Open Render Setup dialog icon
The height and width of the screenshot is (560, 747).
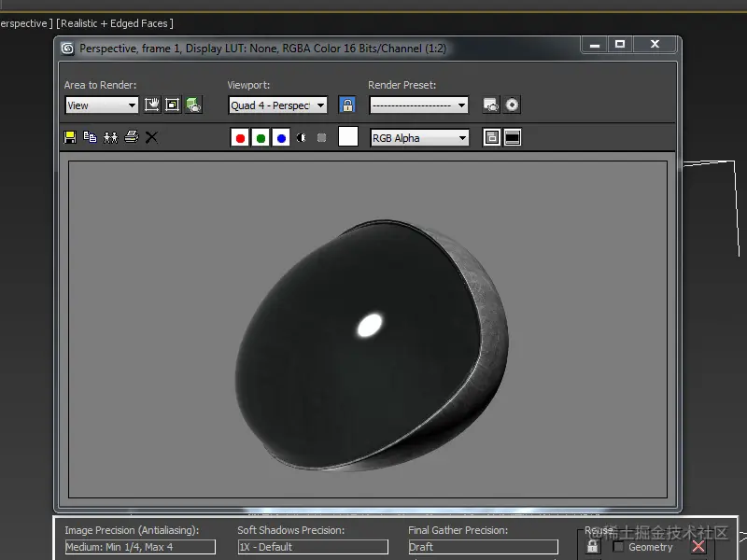click(491, 105)
